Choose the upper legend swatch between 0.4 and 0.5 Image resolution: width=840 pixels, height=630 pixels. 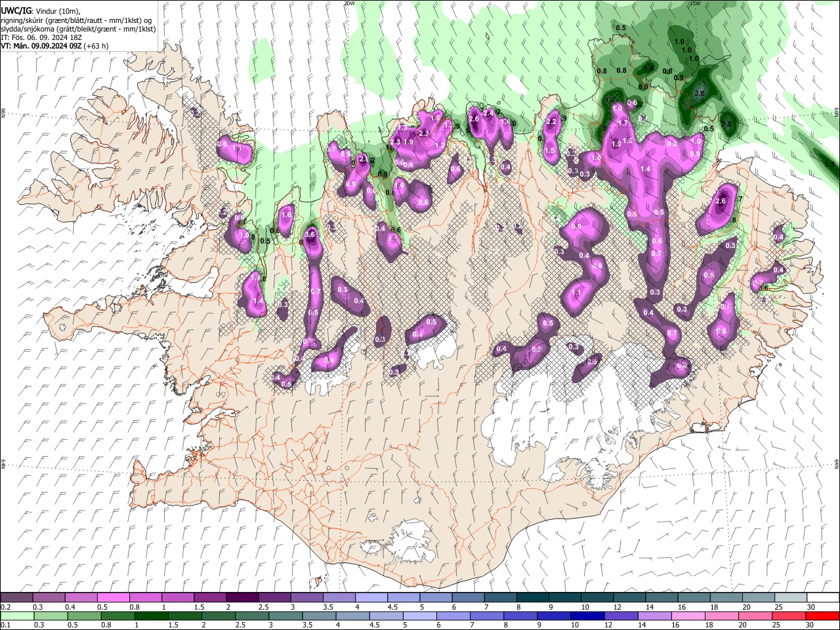[81, 597]
